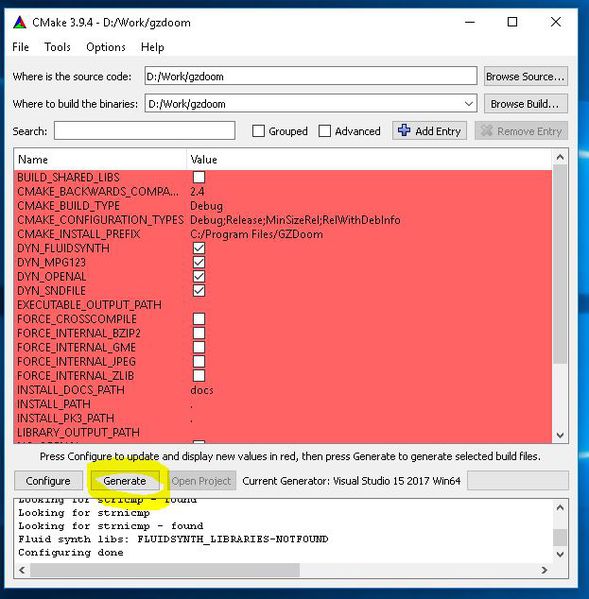Select CMAKE_BUILD_TYPE entry name
The width and height of the screenshot is (589, 599).
(68, 206)
